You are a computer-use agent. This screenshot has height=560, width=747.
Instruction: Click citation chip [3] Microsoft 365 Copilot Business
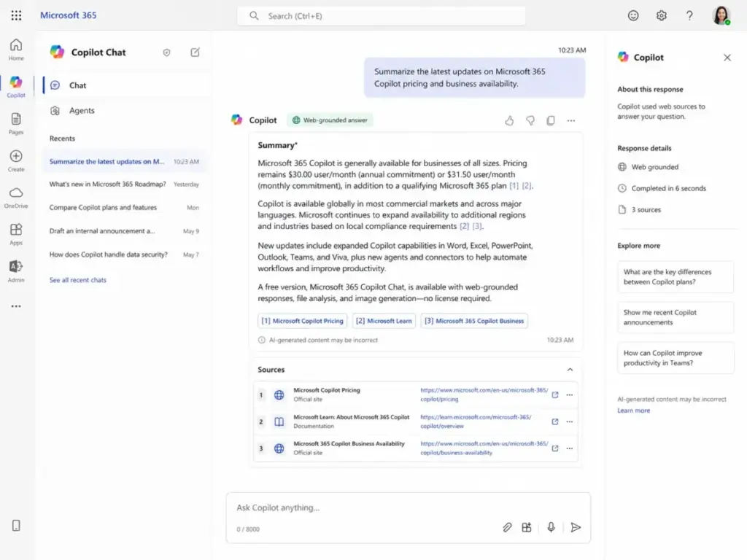click(474, 321)
